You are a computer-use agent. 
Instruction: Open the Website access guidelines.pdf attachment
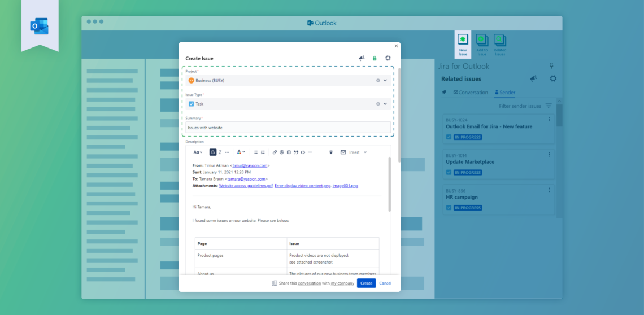coord(246,186)
